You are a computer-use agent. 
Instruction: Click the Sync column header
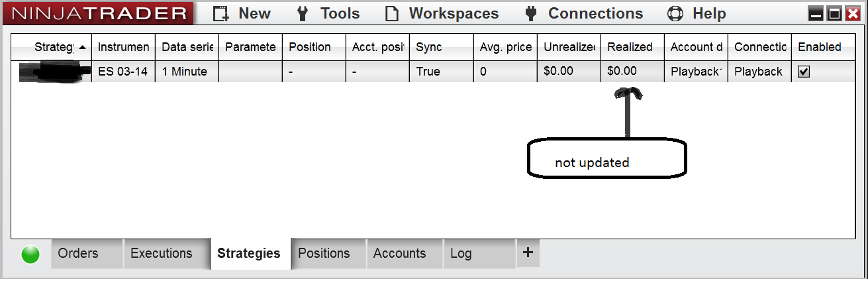(428, 47)
